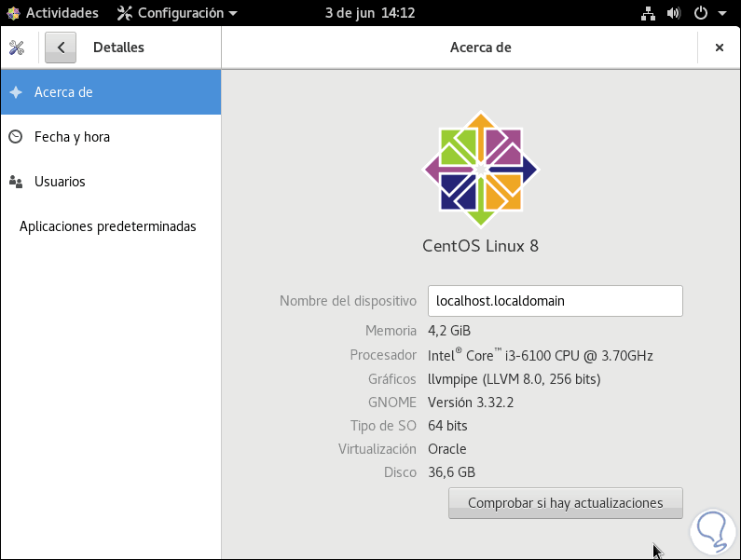741x560 pixels.
Task: Click the device name input field
Action: point(555,301)
